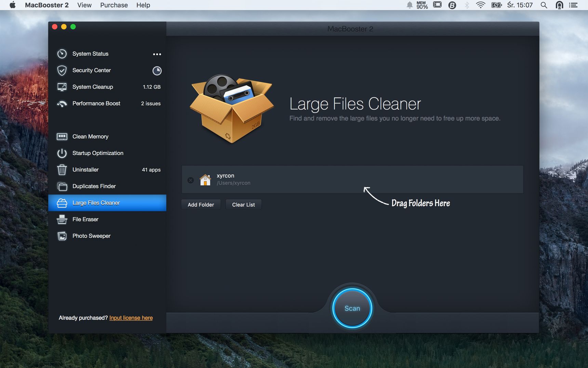Open the MacBooster 2 app menu
The height and width of the screenshot is (368, 588).
[47, 5]
